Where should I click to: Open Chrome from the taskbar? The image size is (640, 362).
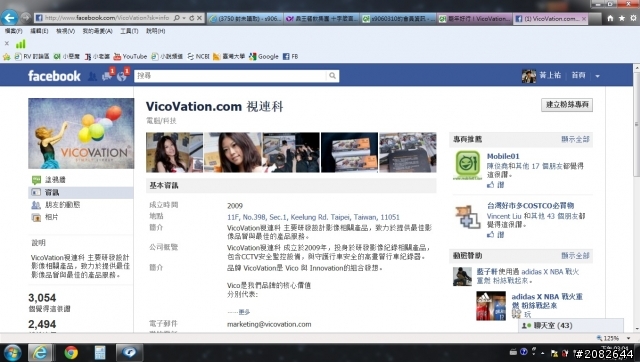(71, 352)
